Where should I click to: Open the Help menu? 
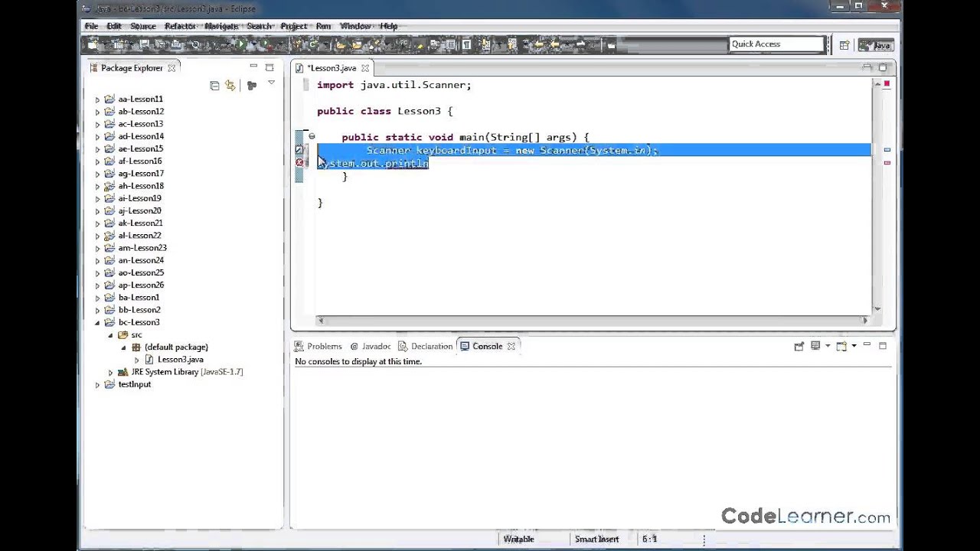389,26
